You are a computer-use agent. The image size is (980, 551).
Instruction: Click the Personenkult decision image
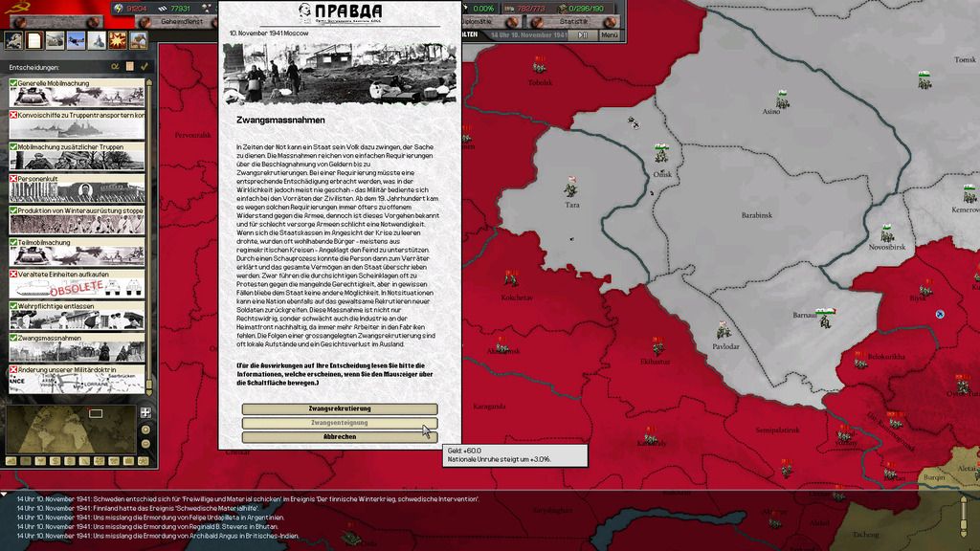77,191
